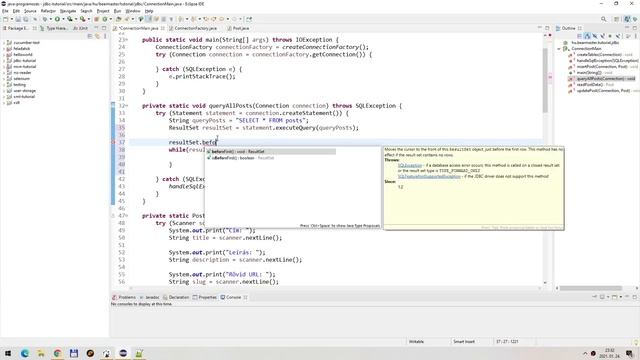Open the New file dropdown arrow
640x360 pixels.
tap(12, 19)
